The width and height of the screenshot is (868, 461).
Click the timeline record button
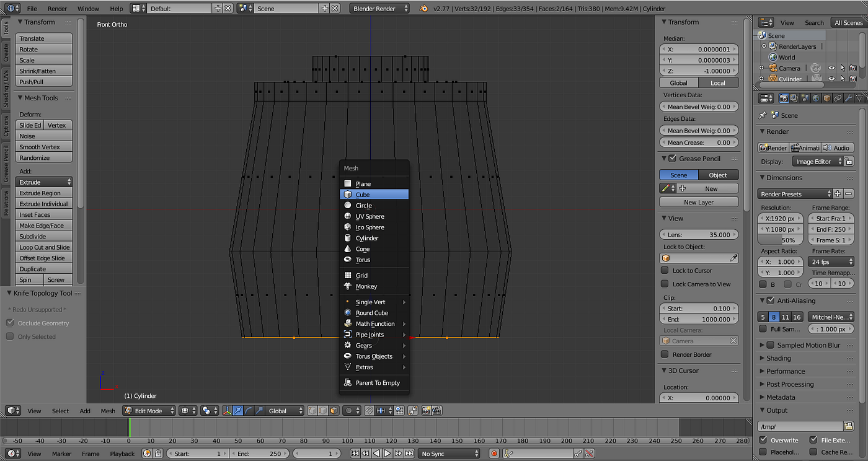click(x=494, y=454)
